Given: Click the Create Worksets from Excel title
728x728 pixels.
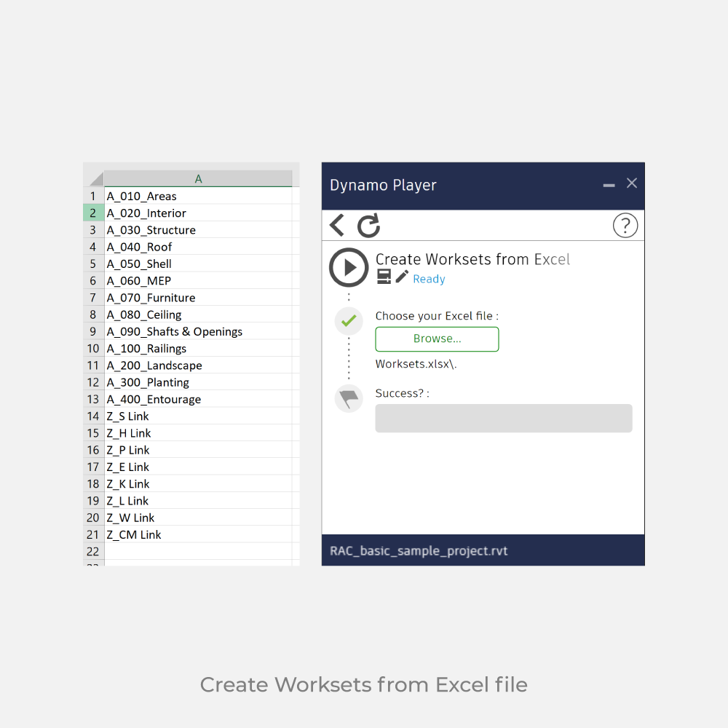Looking at the screenshot, I should click(x=472, y=259).
